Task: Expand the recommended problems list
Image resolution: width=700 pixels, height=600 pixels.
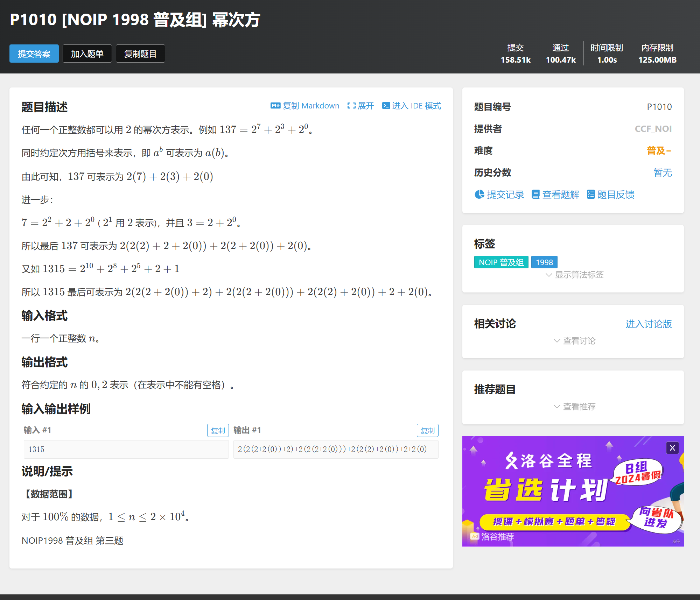Action: [574, 407]
